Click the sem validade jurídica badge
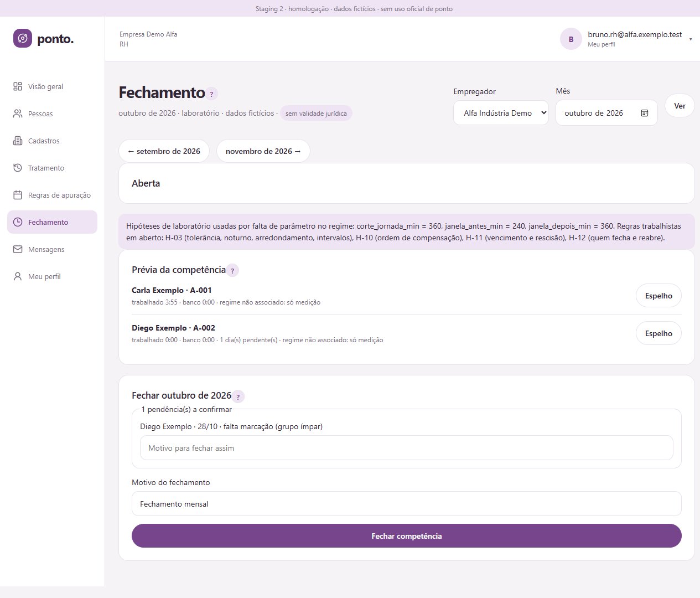The width and height of the screenshot is (700, 598). [316, 114]
